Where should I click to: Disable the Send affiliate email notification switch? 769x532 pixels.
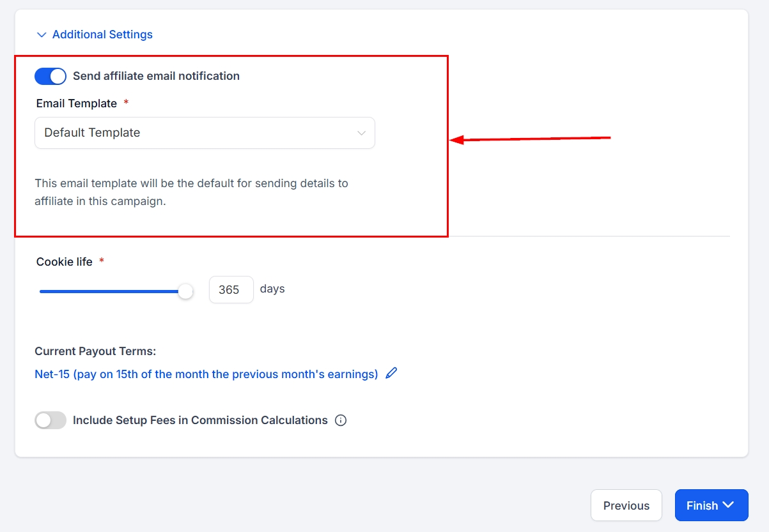pos(50,76)
